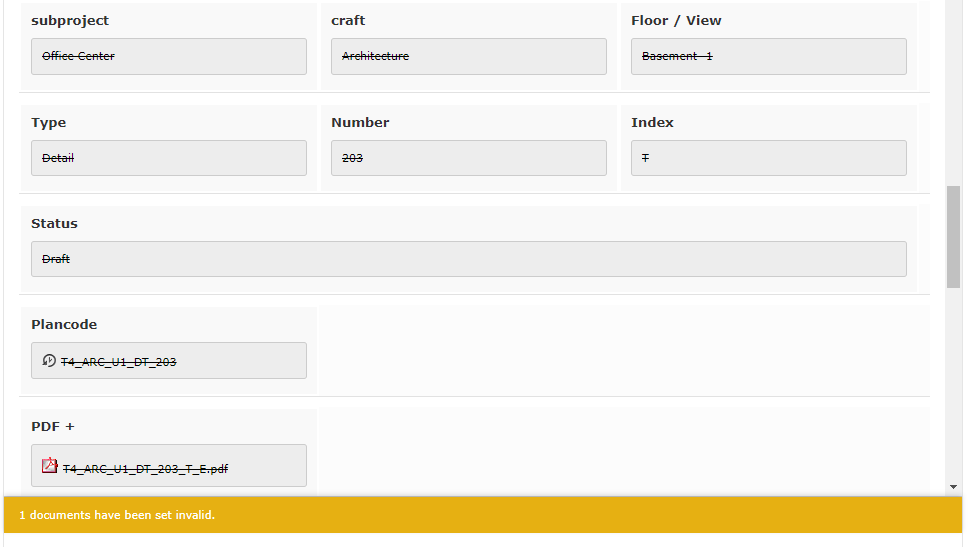The height and width of the screenshot is (547, 972).
Task: Select the Number field with 203
Action: click(468, 158)
